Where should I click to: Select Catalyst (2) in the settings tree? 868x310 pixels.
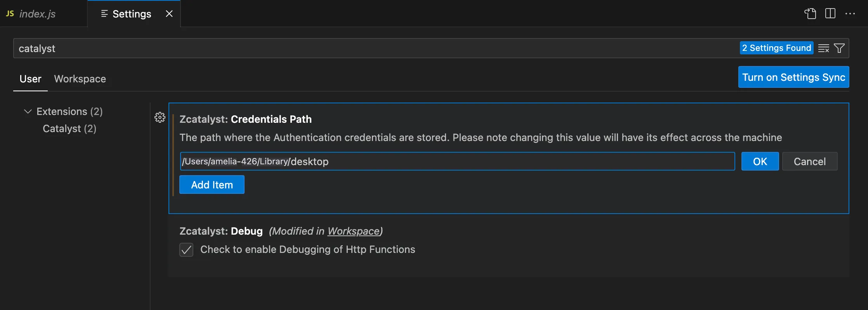[69, 129]
